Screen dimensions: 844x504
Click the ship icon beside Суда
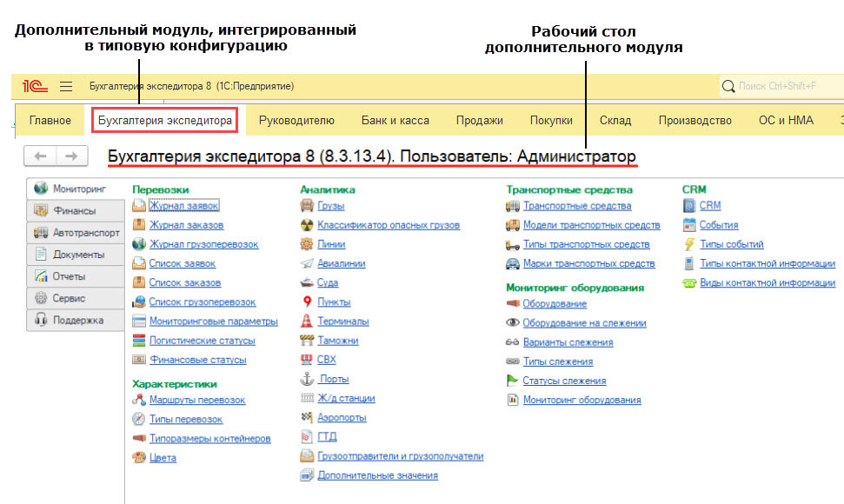[x=307, y=282]
